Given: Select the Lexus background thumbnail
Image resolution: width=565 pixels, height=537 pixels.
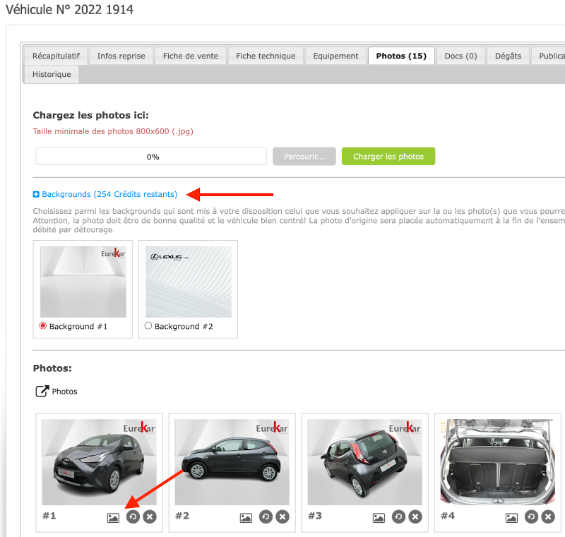Looking at the screenshot, I should click(188, 282).
